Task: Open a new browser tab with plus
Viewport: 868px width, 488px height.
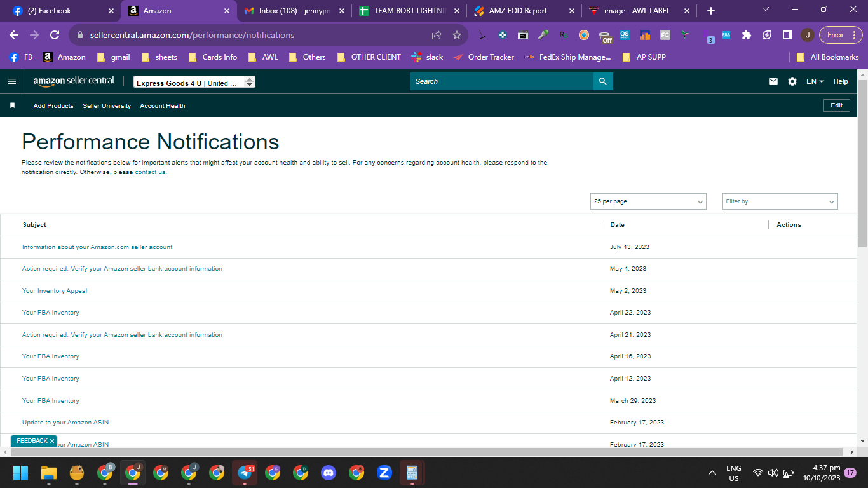Action: click(711, 11)
